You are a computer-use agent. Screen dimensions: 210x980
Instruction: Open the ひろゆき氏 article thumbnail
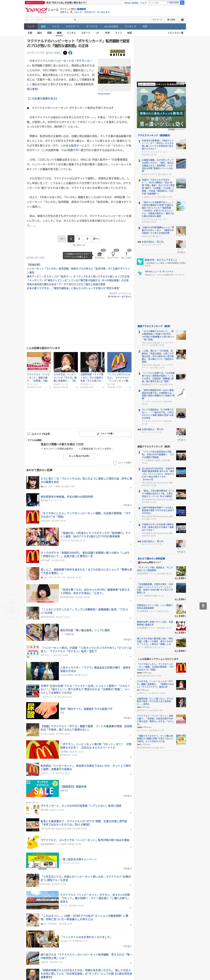(66, 362)
